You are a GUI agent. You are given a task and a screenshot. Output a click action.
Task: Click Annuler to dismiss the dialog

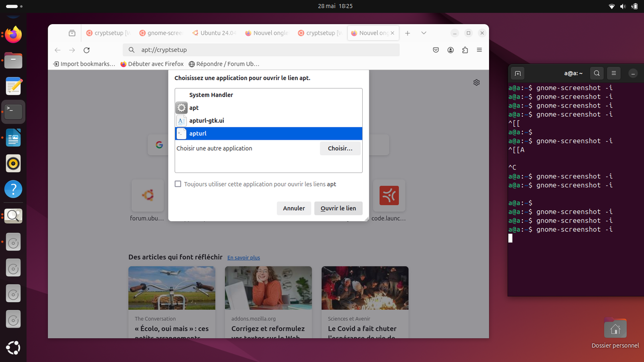(294, 208)
